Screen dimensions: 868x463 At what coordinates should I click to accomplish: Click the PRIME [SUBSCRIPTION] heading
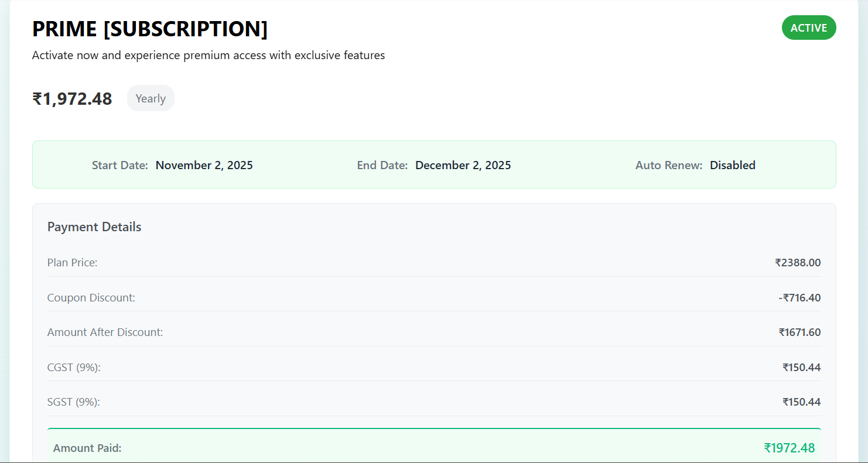[150, 29]
